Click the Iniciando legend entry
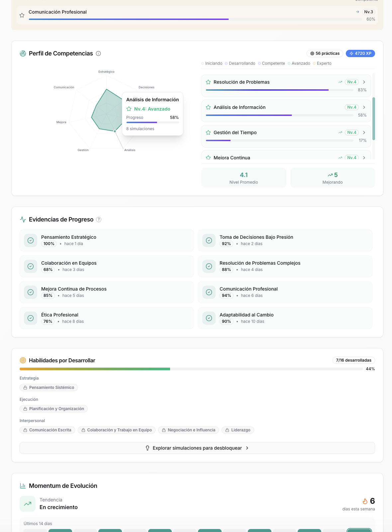The image size is (392, 532). 212,63
